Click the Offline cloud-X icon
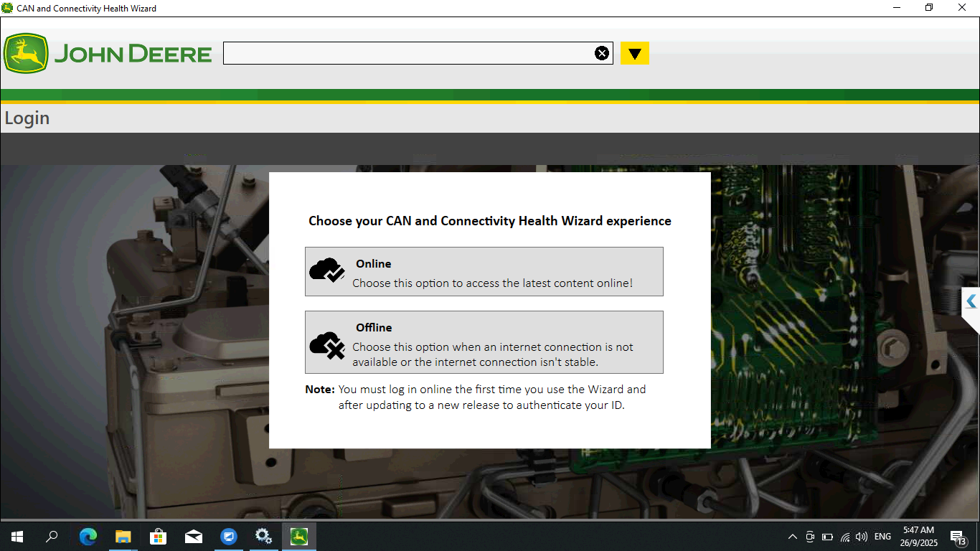 (x=327, y=342)
